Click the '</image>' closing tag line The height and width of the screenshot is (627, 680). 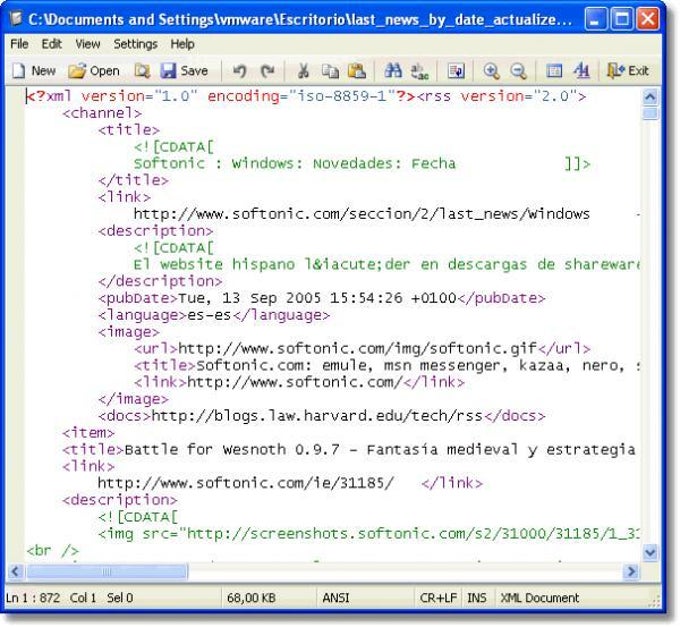133,399
